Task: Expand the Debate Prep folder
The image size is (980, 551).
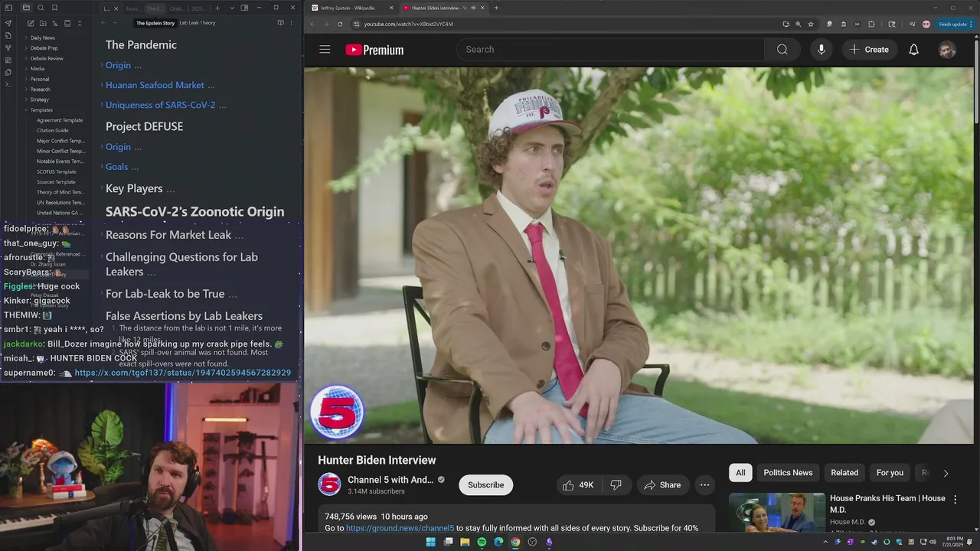Action: coord(44,48)
